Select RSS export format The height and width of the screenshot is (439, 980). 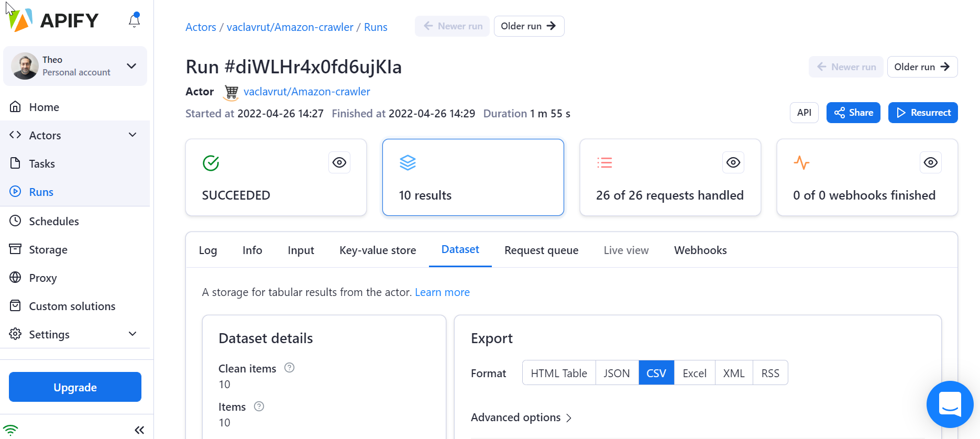[770, 373]
